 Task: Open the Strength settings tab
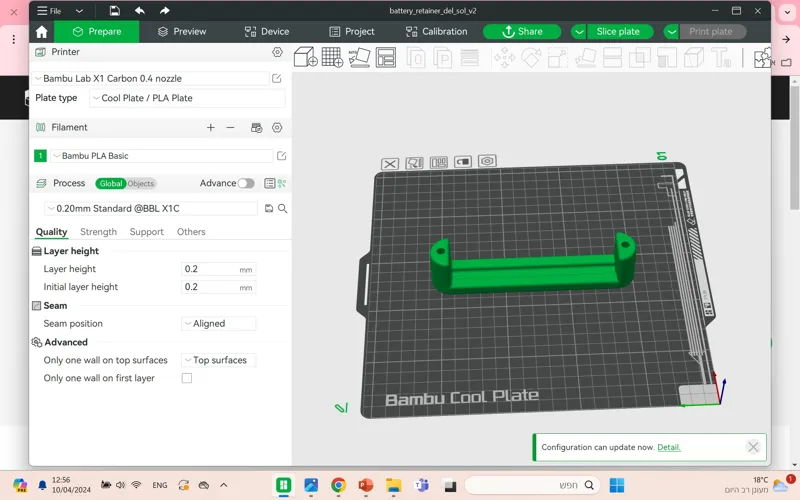tap(98, 232)
